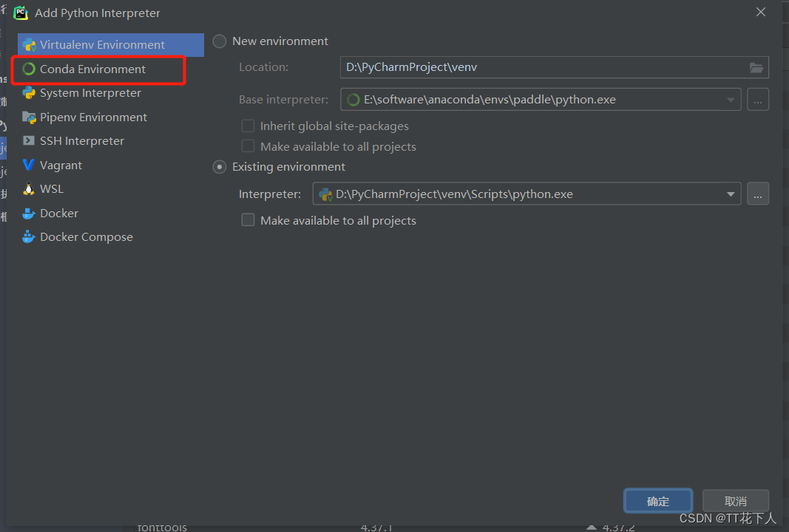The height and width of the screenshot is (532, 789).
Task: Click python icon in Interpreter combo box
Action: (325, 194)
